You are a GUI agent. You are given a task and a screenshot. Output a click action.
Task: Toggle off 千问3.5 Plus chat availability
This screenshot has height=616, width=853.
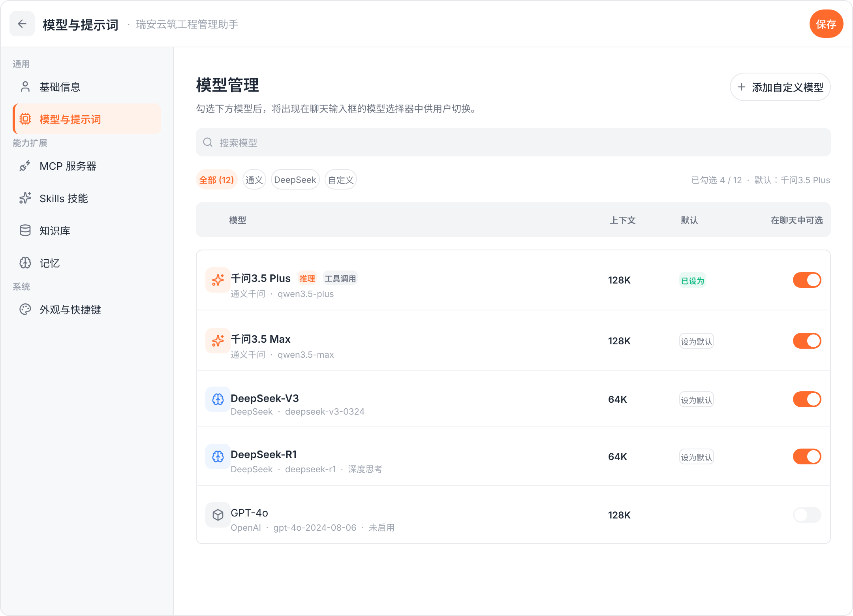[x=807, y=280]
